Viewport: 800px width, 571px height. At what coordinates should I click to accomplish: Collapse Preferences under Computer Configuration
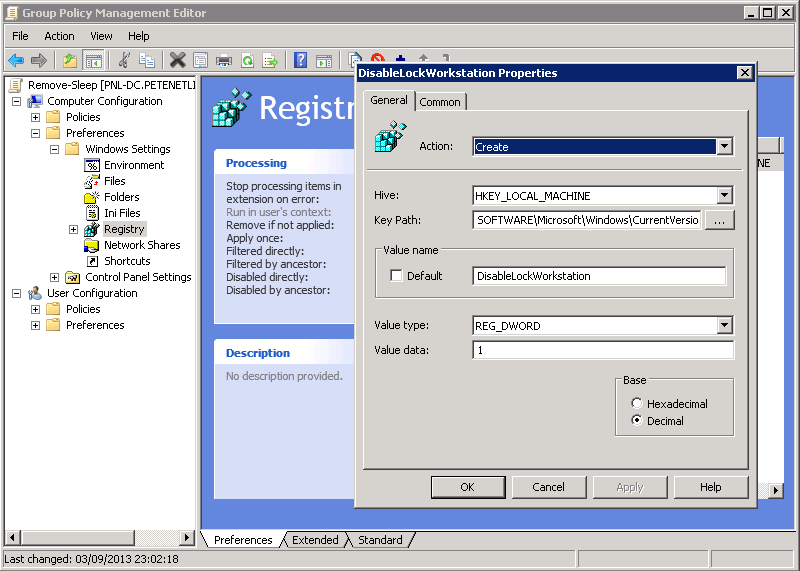[35, 133]
